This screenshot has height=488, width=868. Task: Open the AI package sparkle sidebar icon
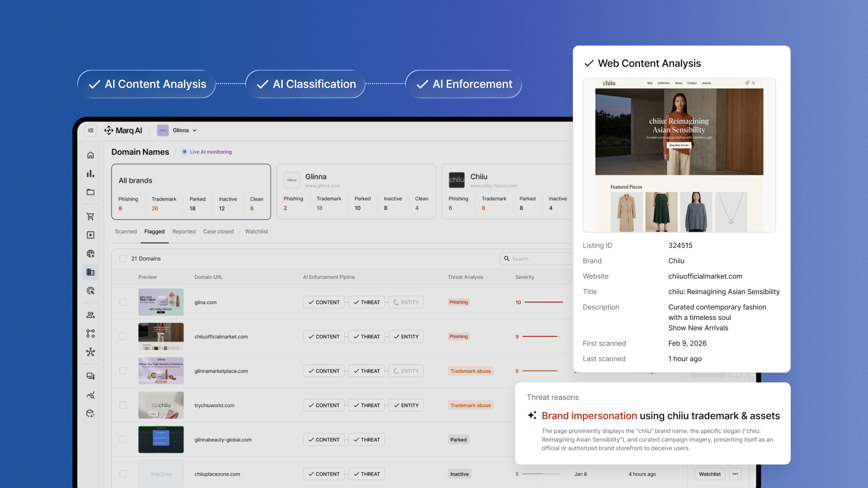[x=90, y=413]
